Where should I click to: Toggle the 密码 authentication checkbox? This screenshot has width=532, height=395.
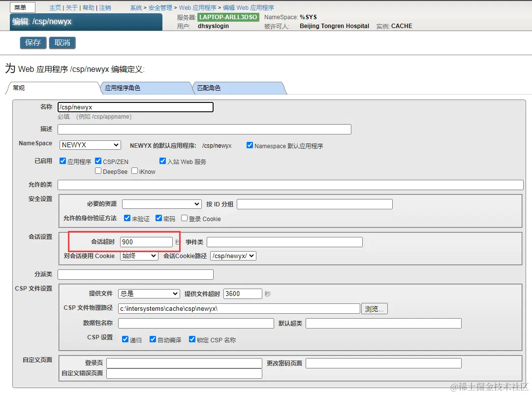point(159,218)
